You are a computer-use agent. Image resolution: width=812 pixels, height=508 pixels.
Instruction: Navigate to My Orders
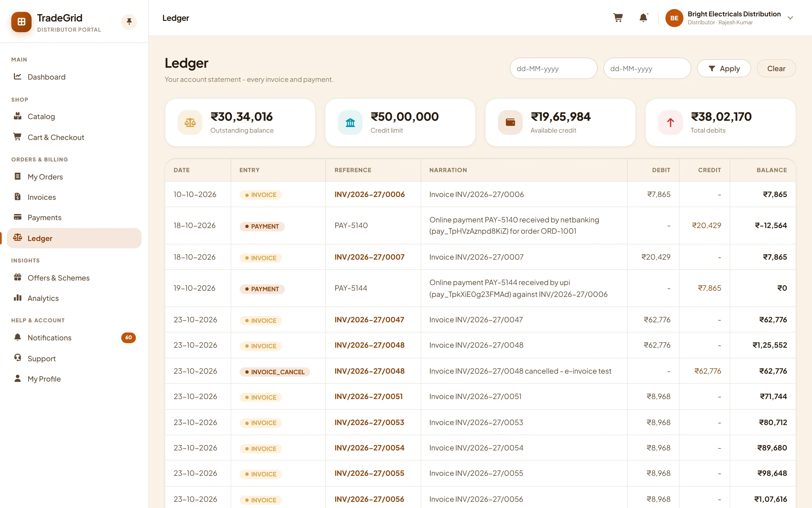74,177
